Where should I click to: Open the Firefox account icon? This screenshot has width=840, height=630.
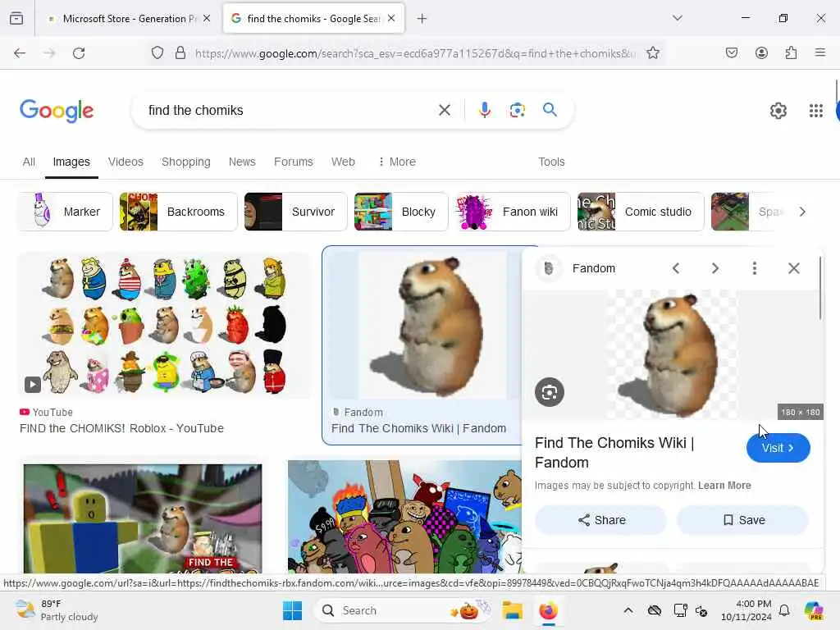(761, 53)
